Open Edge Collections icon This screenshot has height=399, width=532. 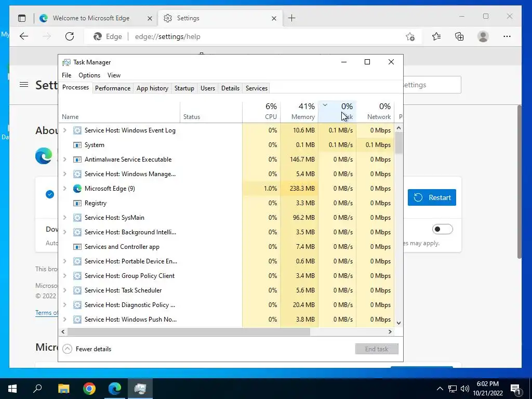pyautogui.click(x=459, y=36)
